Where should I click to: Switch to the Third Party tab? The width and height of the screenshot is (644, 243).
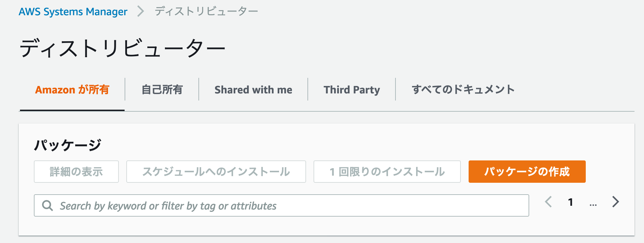[351, 90]
